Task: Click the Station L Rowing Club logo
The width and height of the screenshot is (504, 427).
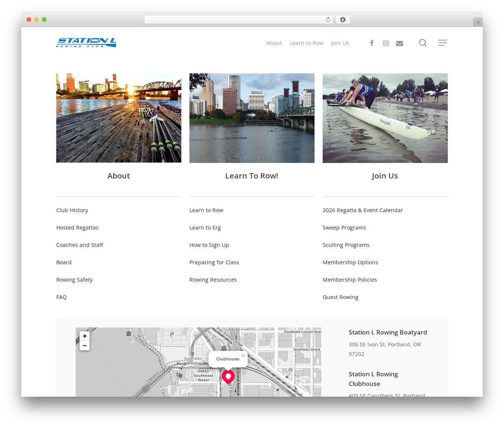Action: (86, 43)
